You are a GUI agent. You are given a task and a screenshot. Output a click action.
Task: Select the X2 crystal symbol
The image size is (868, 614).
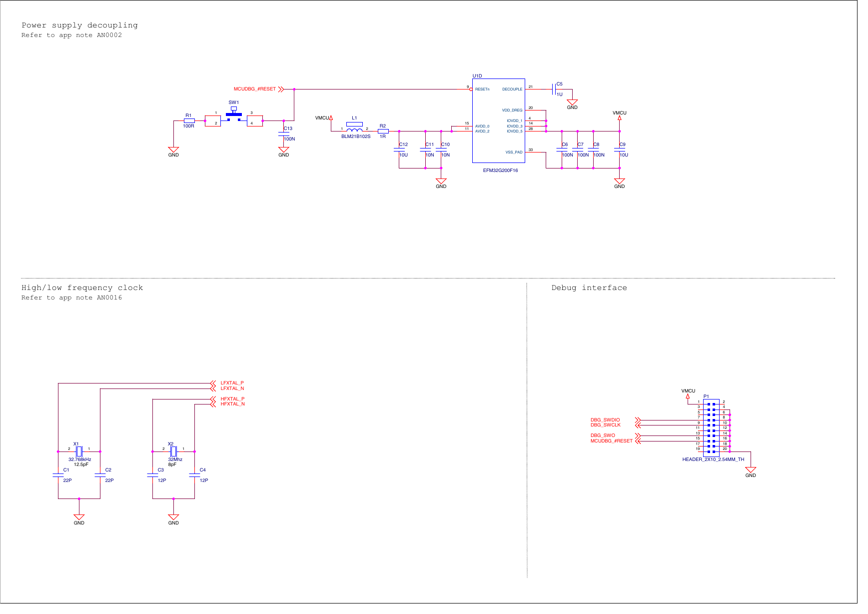coord(173,451)
